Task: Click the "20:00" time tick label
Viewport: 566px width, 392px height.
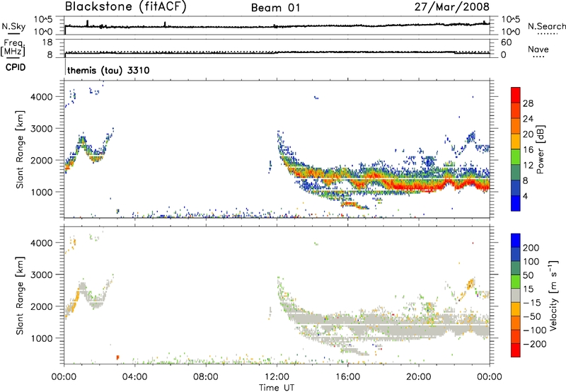Action: point(419,377)
